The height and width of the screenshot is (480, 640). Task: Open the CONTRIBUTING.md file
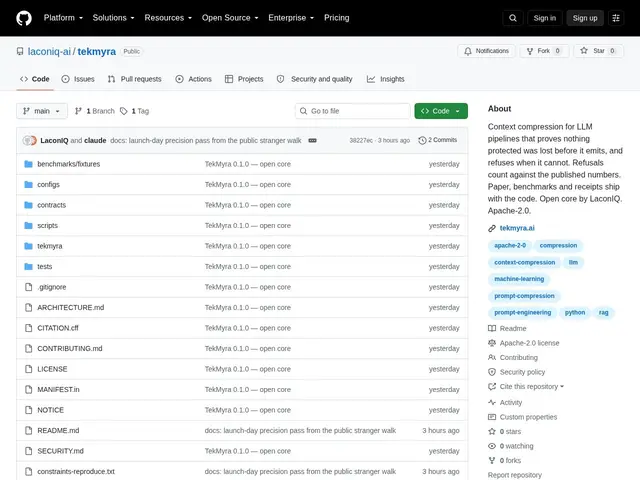70,349
